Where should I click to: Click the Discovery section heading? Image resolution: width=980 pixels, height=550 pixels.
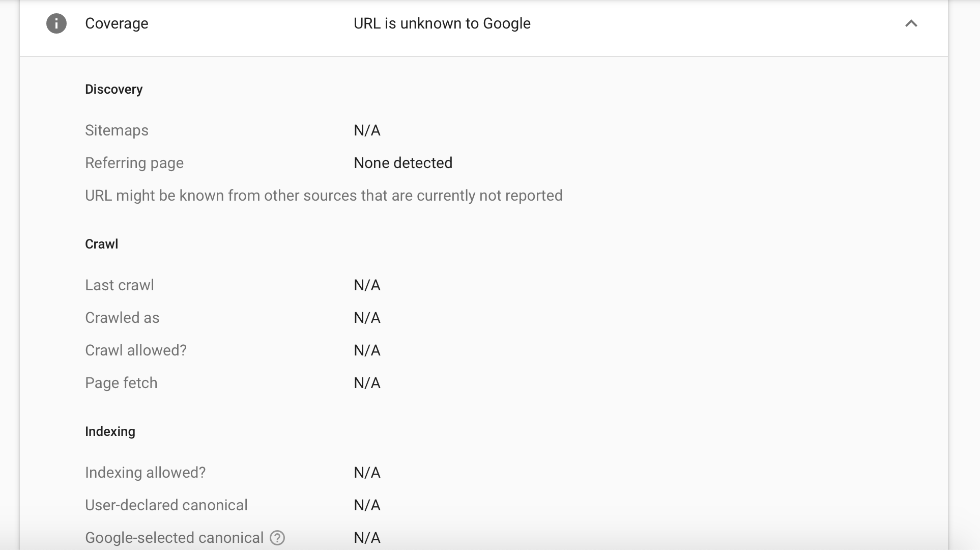pos(113,89)
